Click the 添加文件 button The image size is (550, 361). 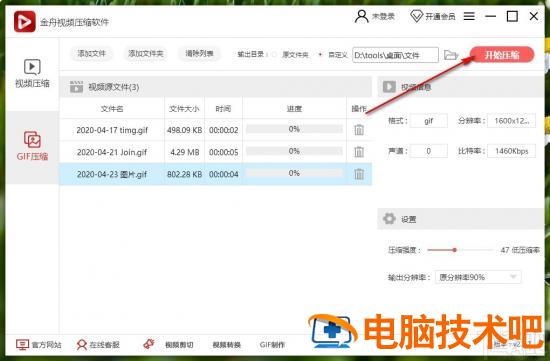91,54
